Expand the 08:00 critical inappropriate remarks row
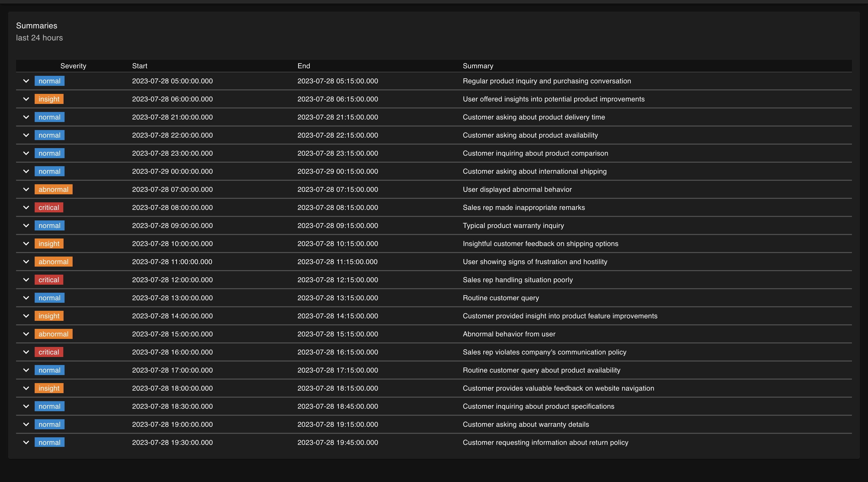868x482 pixels. (26, 207)
